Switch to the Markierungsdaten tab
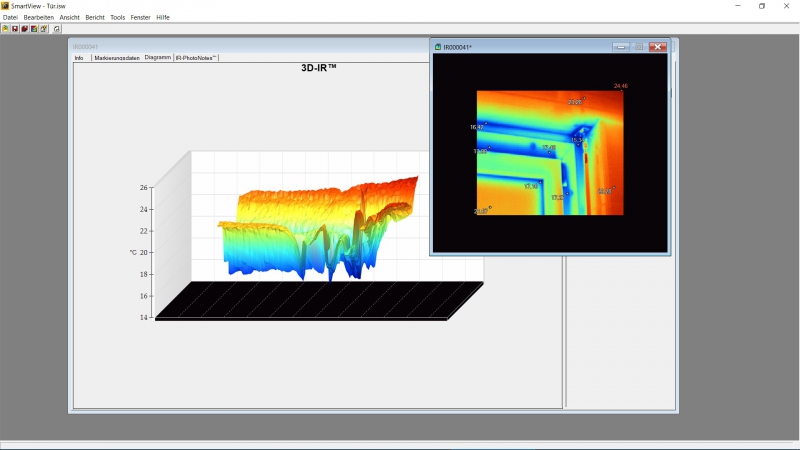The width and height of the screenshot is (800, 450). tap(117, 58)
